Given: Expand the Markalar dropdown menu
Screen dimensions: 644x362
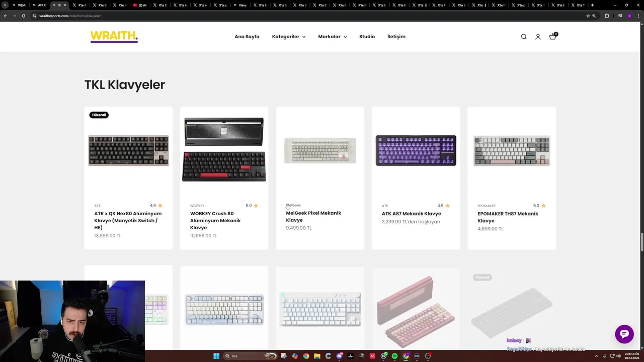Looking at the screenshot, I should (332, 37).
